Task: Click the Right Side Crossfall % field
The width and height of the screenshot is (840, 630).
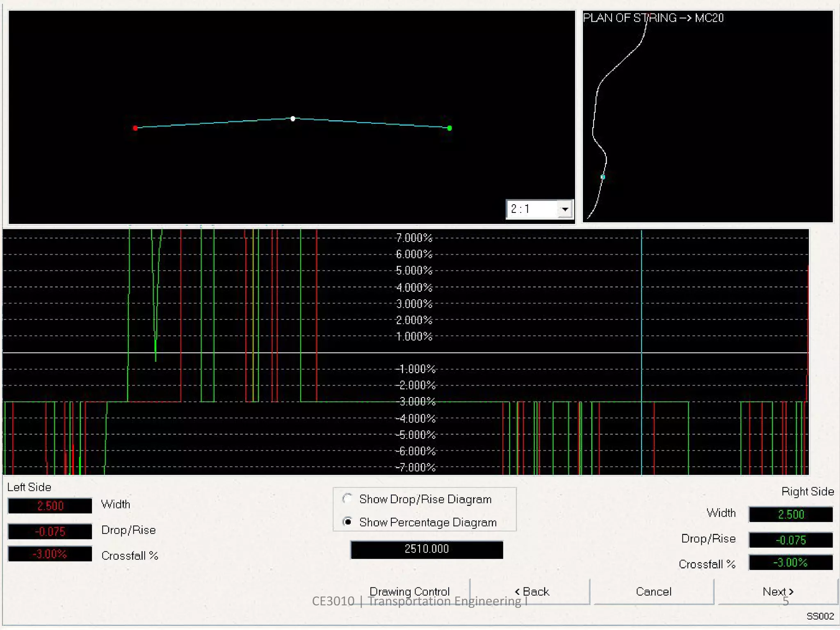Action: [790, 562]
